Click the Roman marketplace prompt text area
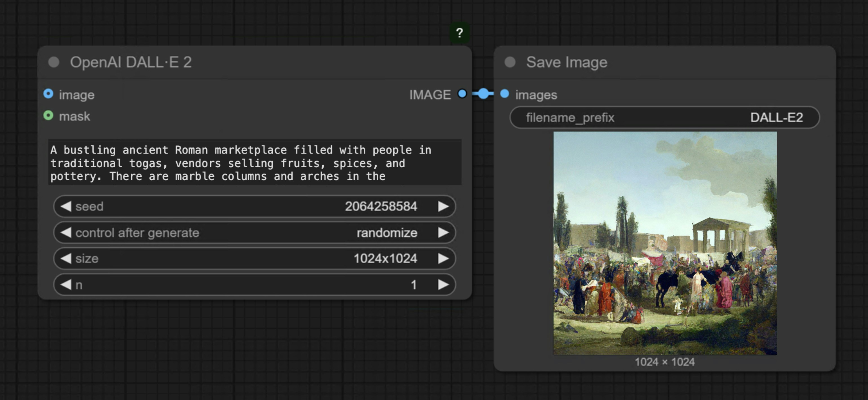 pos(254,163)
